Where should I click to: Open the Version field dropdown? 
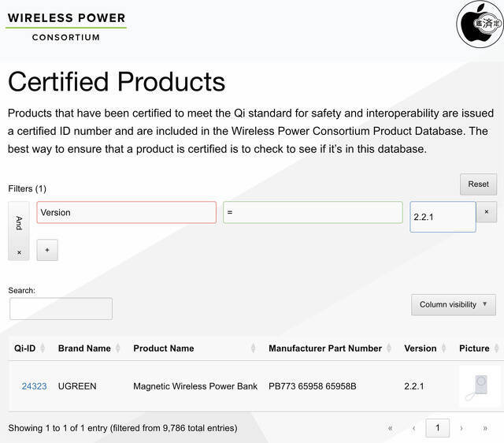[x=126, y=212]
